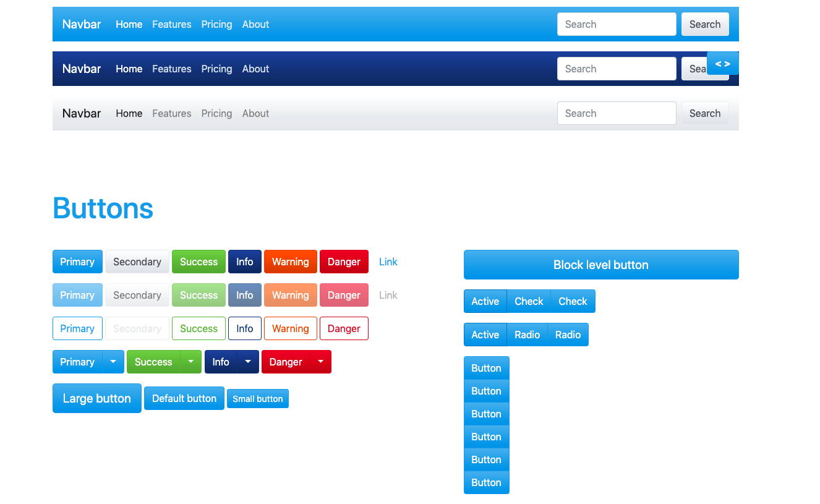The height and width of the screenshot is (504, 820).
Task: Click the bottommost Button in vertical group
Action: pos(487,482)
